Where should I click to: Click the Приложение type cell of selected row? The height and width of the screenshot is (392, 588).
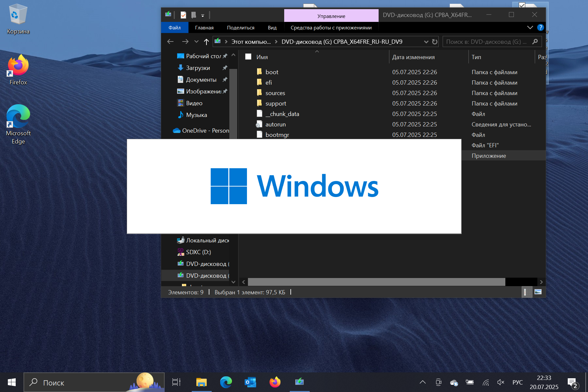point(489,156)
